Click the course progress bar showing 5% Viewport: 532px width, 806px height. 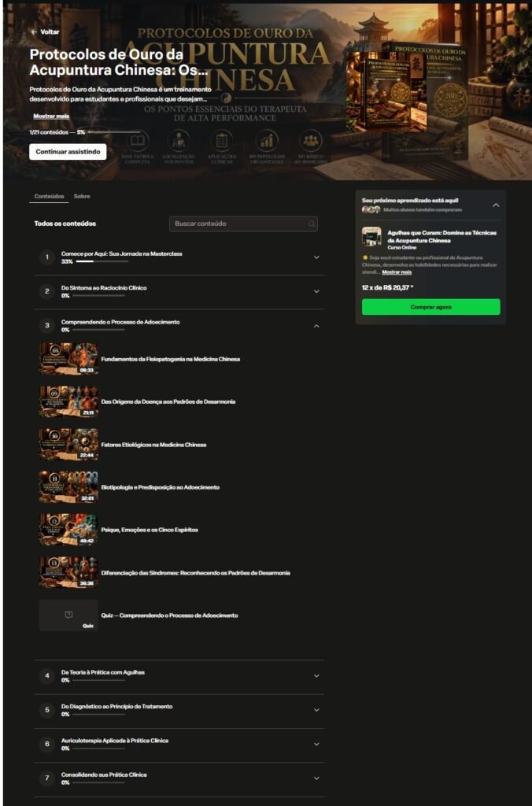pyautogui.click(x=113, y=132)
